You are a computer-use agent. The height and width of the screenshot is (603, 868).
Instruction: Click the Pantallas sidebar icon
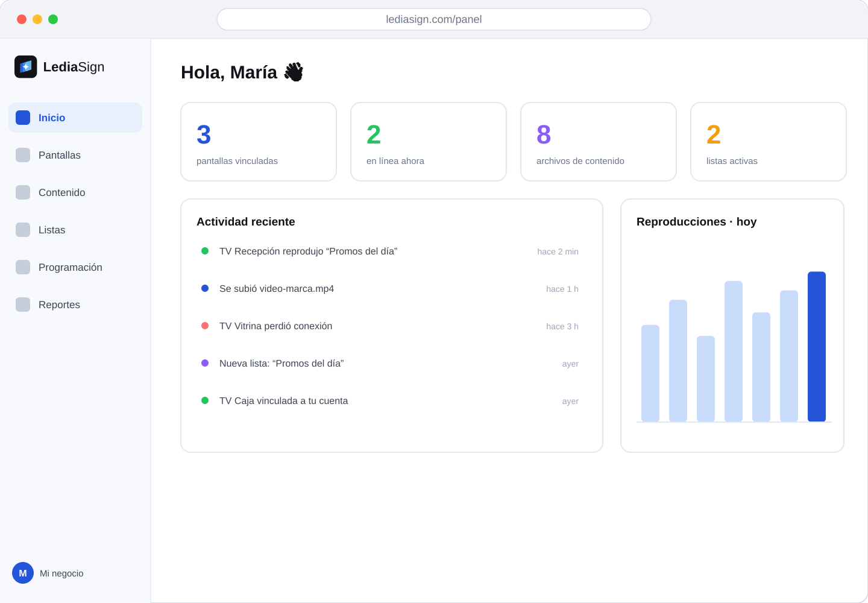tap(23, 155)
